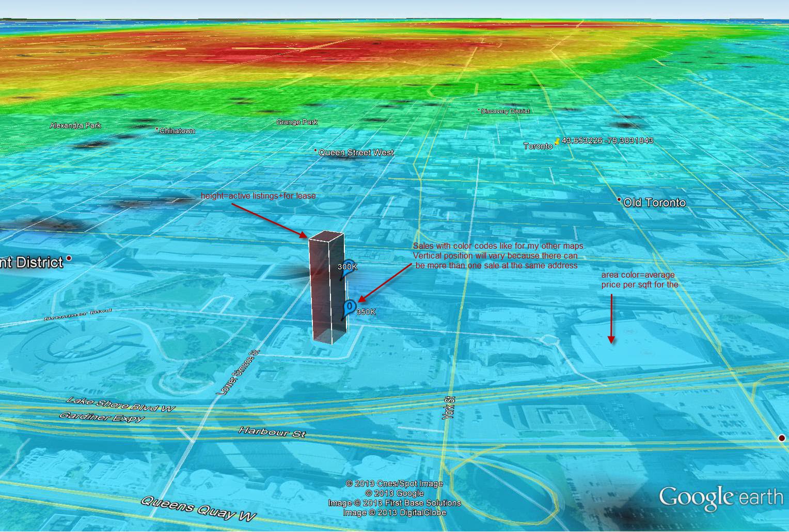Click the Harbour St road label
Viewport: 789px width, 532px height.
coord(272,432)
